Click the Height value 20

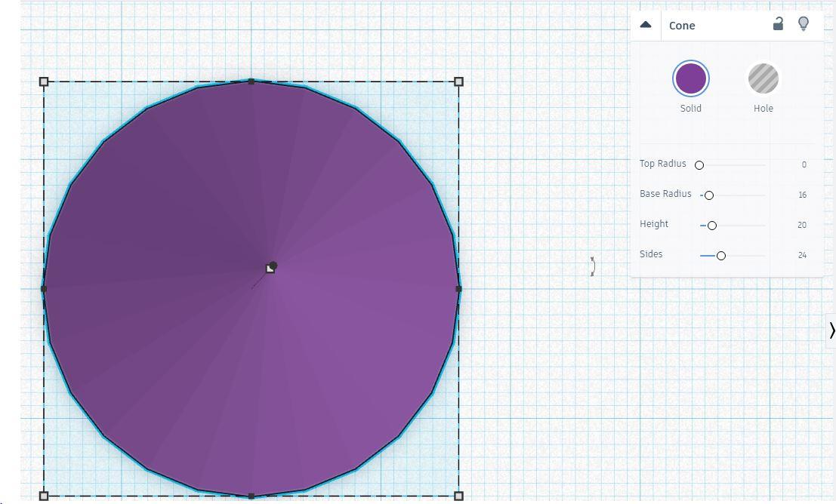802,226
